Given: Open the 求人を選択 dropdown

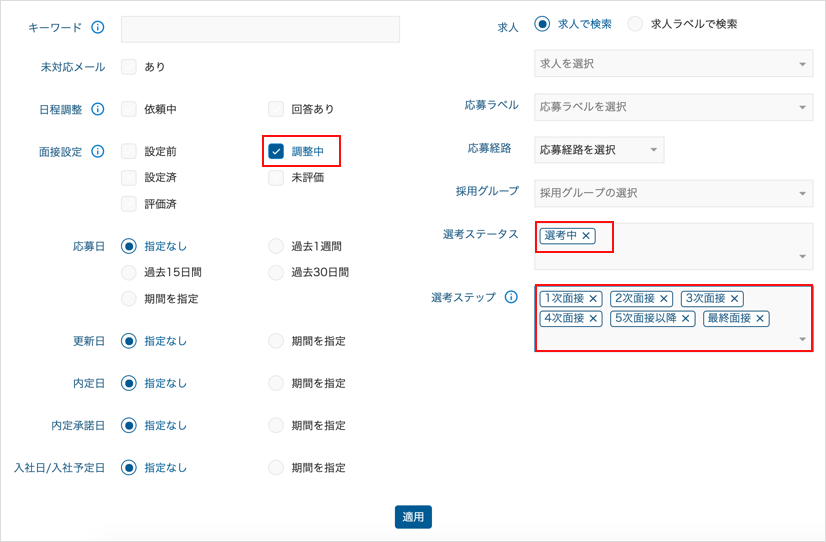Looking at the screenshot, I should (674, 64).
